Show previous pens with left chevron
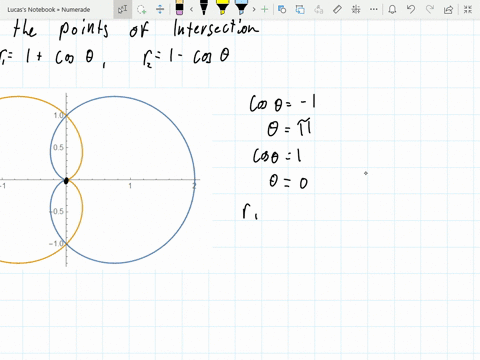This screenshot has height=360, width=480. [x=191, y=9]
